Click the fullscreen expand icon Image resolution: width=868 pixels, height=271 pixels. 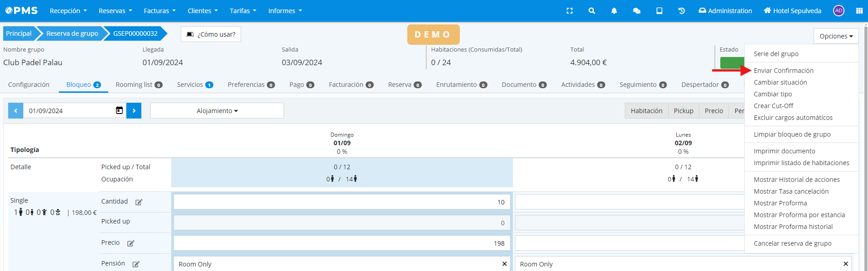pos(569,11)
